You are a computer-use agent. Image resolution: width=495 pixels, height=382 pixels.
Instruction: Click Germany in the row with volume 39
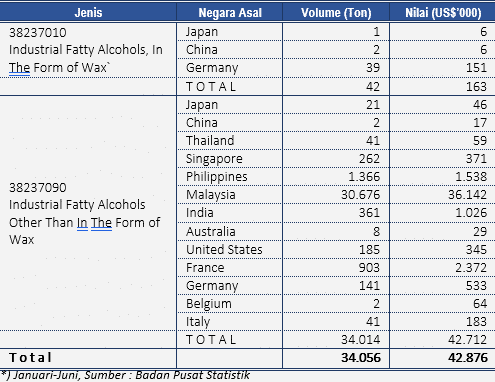pyautogui.click(x=212, y=68)
